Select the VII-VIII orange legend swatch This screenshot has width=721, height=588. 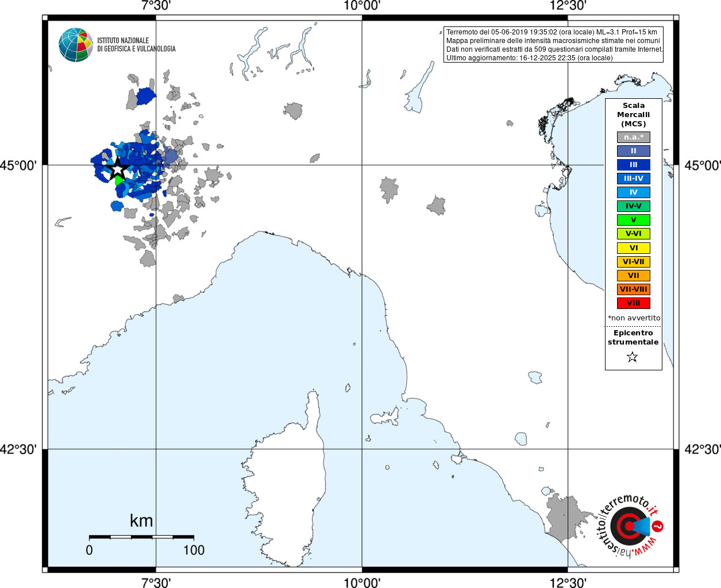coord(634,289)
